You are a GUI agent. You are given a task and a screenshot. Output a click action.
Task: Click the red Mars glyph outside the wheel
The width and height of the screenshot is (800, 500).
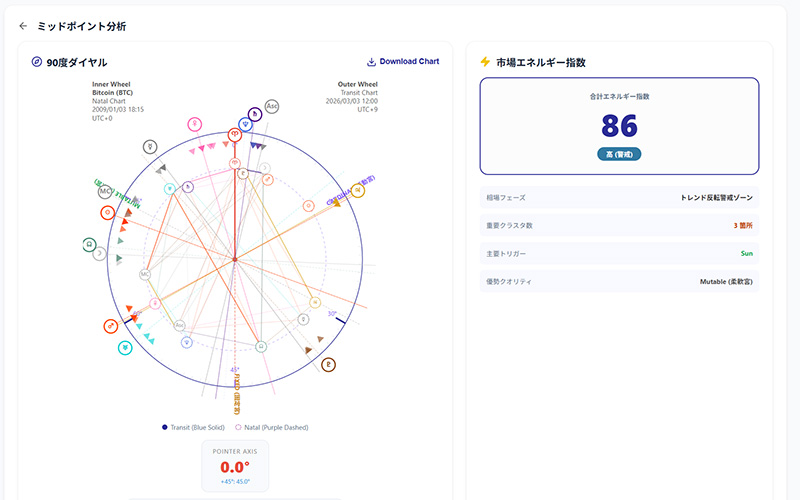pyautogui.click(x=109, y=326)
